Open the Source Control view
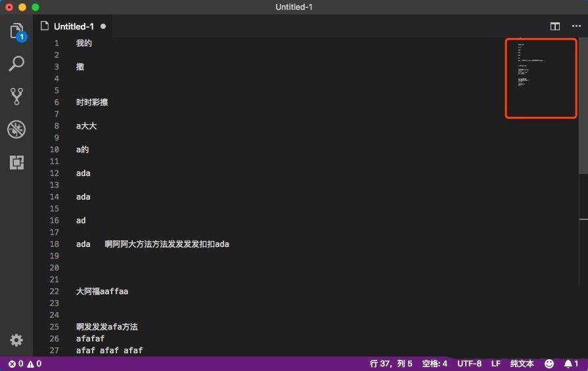Image resolution: width=588 pixels, height=371 pixels. [16, 97]
